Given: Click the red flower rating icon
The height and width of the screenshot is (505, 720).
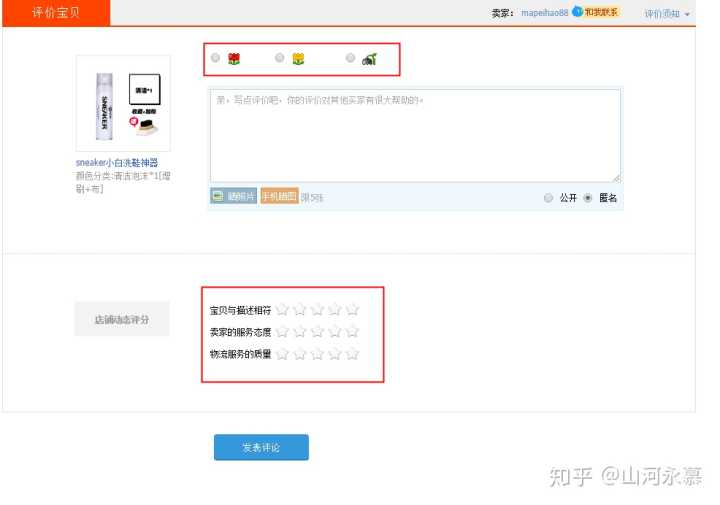Looking at the screenshot, I should (234, 59).
